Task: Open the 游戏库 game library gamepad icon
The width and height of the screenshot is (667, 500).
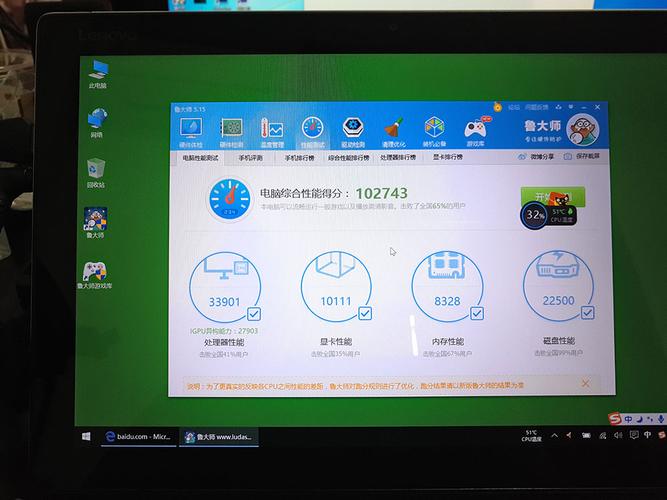Action: [x=476, y=131]
